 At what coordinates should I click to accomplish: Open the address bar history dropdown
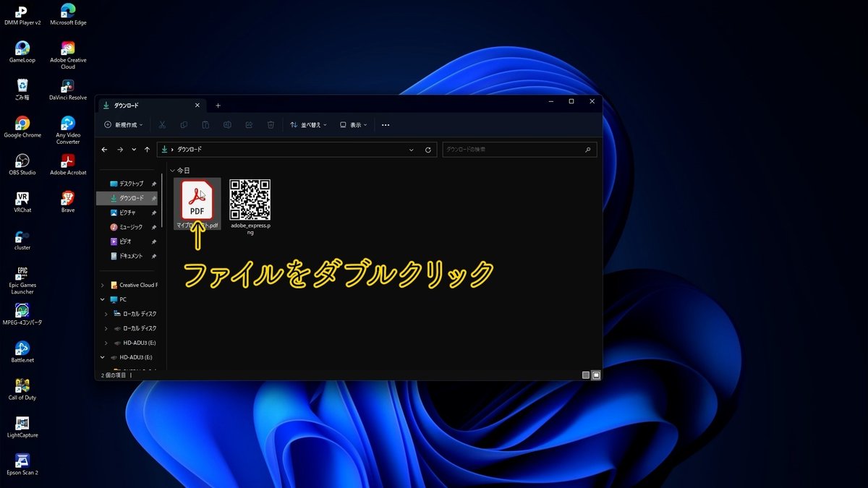coord(412,150)
